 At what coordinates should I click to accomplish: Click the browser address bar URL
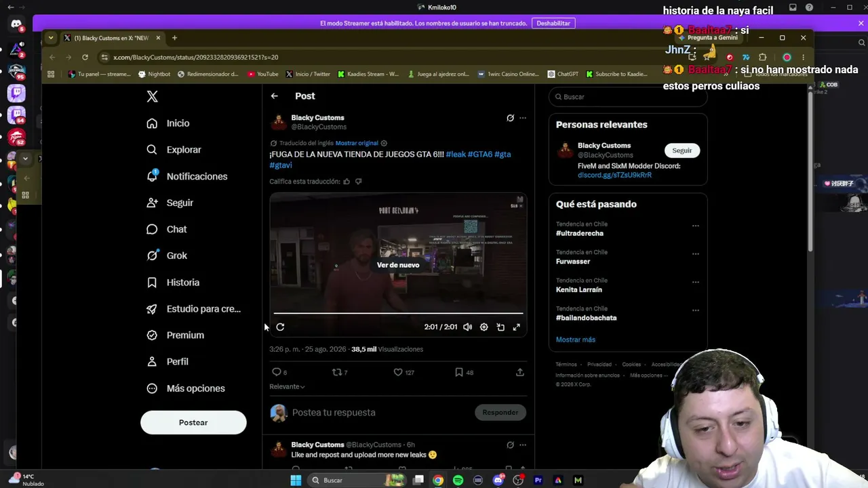click(196, 57)
